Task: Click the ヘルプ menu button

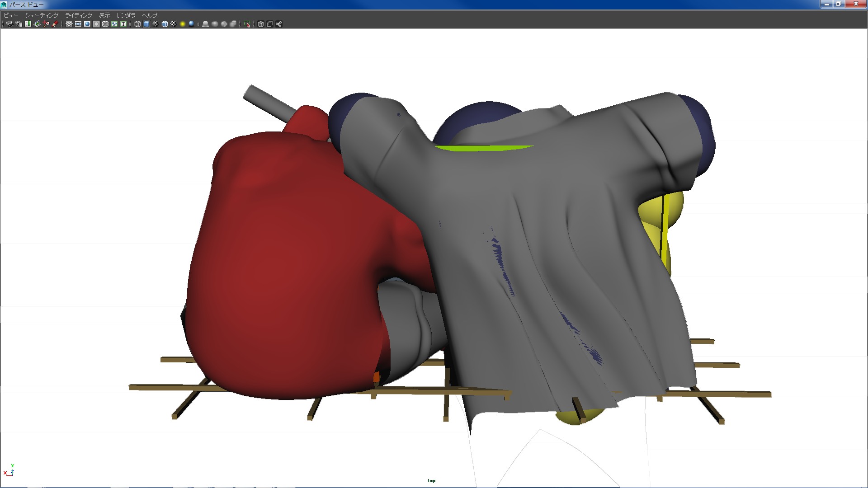Action: [150, 15]
